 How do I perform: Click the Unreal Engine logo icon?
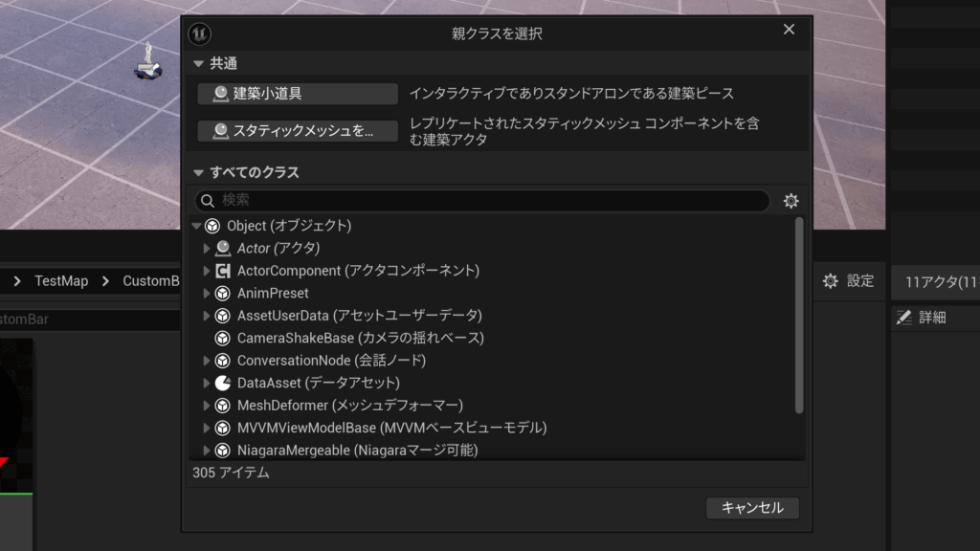coord(199,33)
